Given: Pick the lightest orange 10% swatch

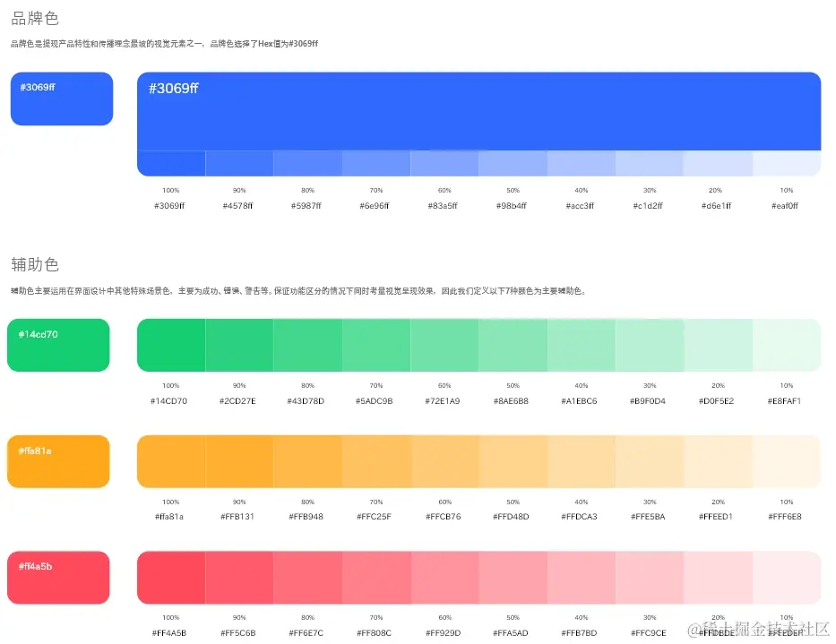Looking at the screenshot, I should pyautogui.click(x=787, y=461).
